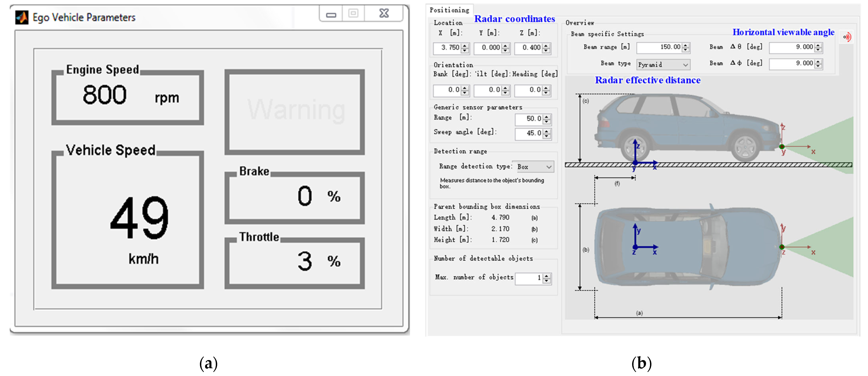Viewport: 868px width, 376px height.
Task: Increase the Location X value stepper
Action: tap(465, 46)
